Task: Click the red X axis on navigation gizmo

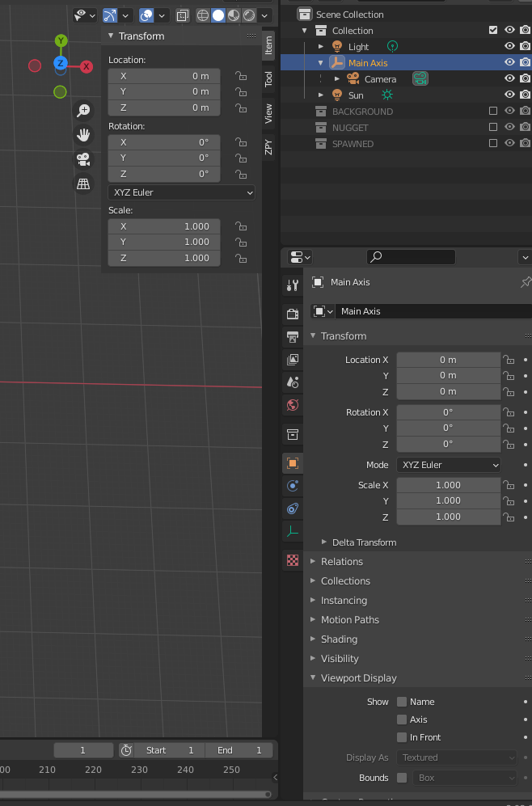Action: click(87, 66)
